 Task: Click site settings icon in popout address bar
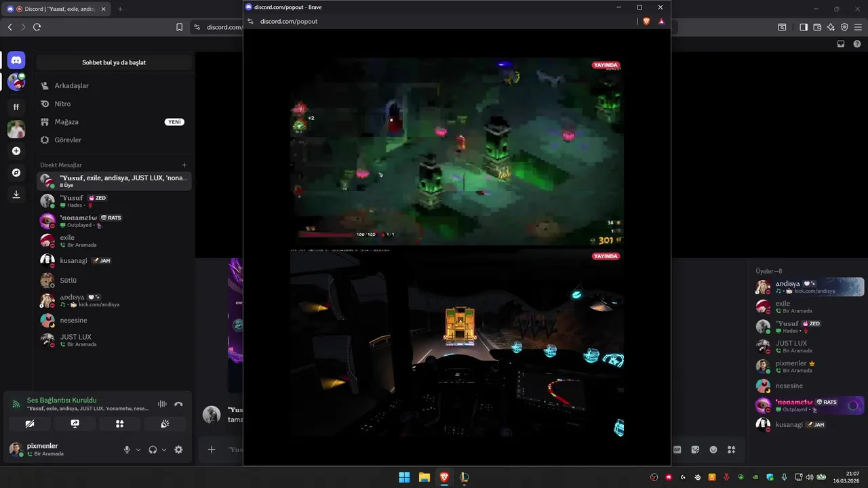(250, 21)
